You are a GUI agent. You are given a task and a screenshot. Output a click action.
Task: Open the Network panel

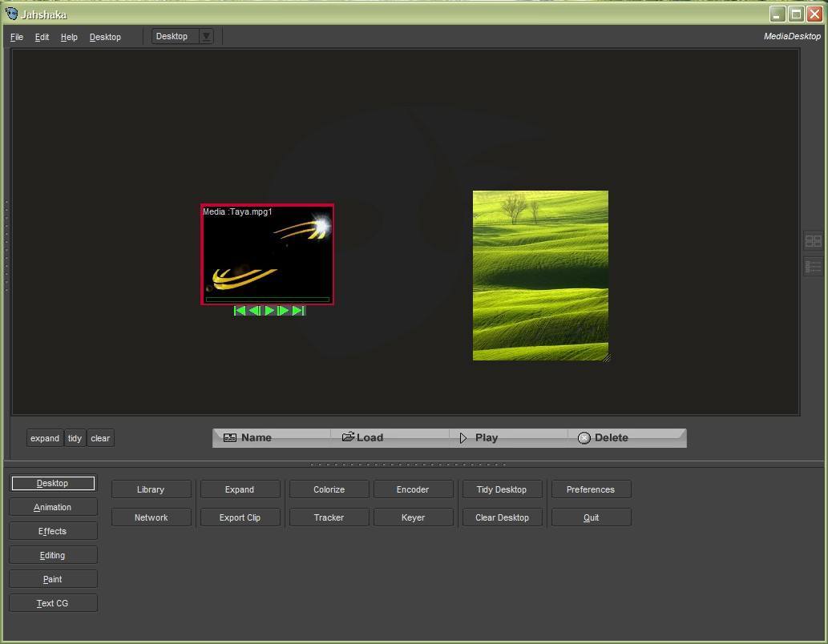pyautogui.click(x=151, y=517)
